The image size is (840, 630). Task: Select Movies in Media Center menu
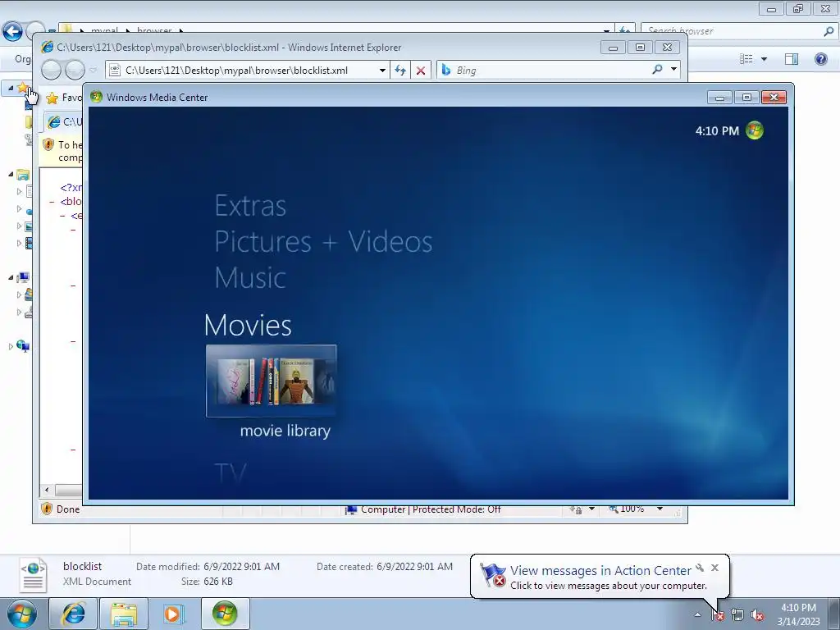pyautogui.click(x=248, y=325)
